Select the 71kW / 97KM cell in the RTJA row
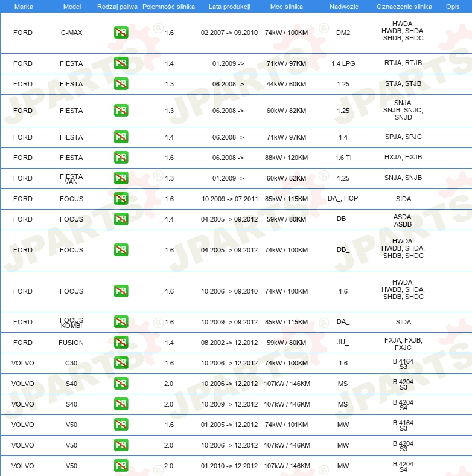The height and width of the screenshot is (476, 472). (x=286, y=63)
